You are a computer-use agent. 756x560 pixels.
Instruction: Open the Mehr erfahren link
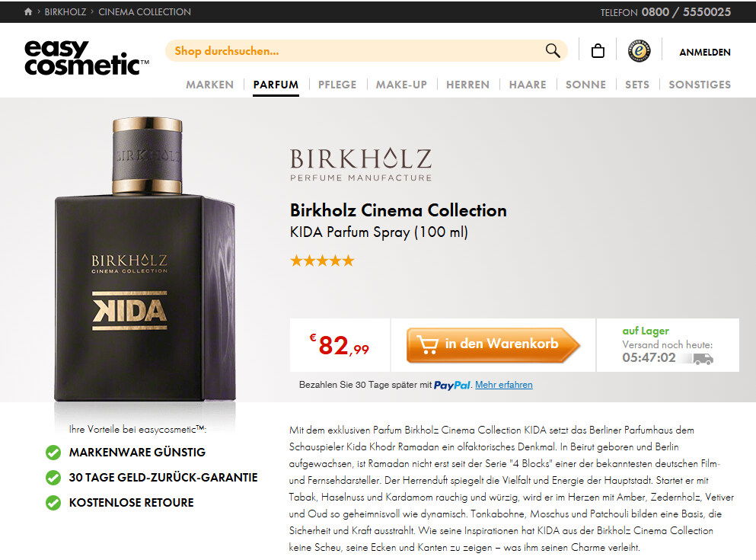click(x=504, y=385)
